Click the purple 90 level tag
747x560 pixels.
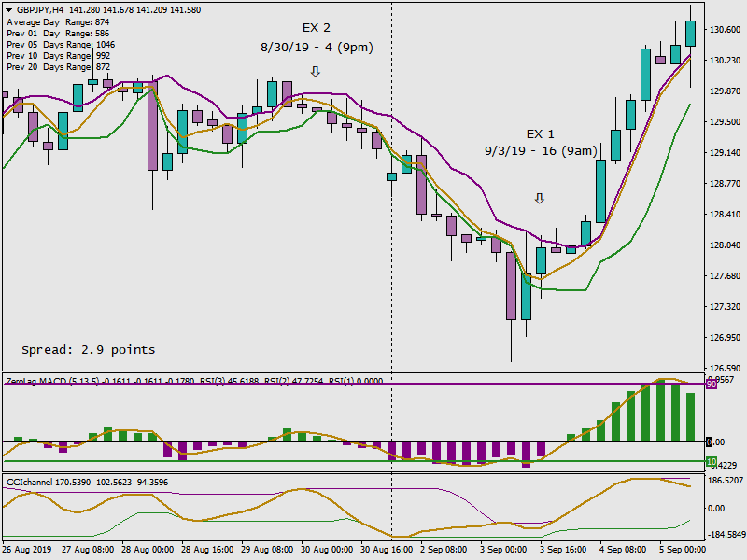[x=712, y=384]
